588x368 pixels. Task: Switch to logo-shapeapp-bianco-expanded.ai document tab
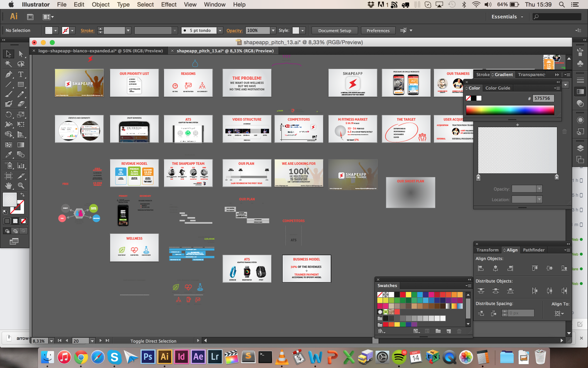point(101,51)
